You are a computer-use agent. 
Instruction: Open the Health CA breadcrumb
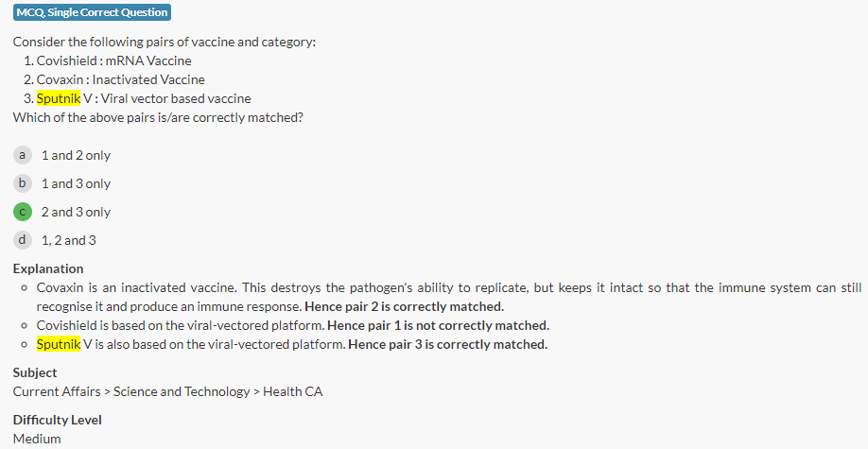[292, 391]
